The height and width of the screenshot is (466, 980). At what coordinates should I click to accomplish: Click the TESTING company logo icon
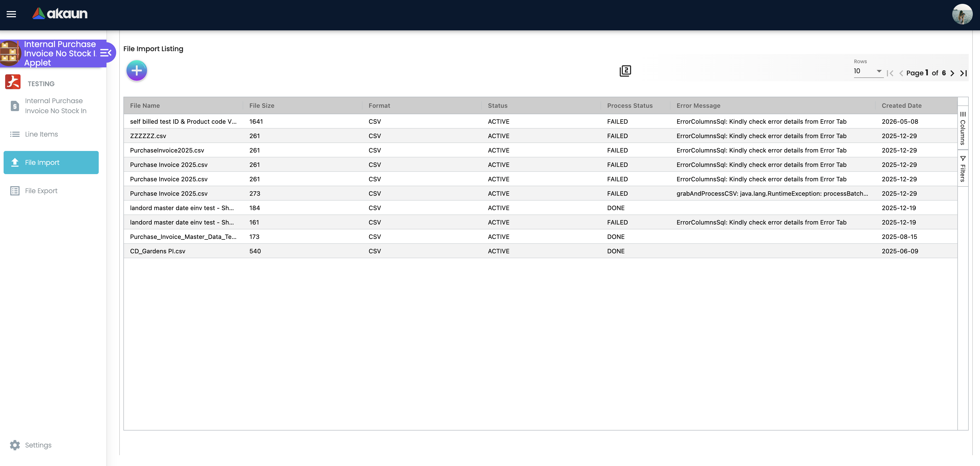tap(13, 82)
